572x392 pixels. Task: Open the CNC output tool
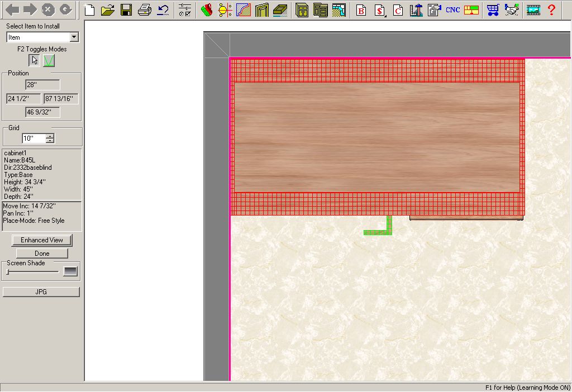[x=452, y=10]
